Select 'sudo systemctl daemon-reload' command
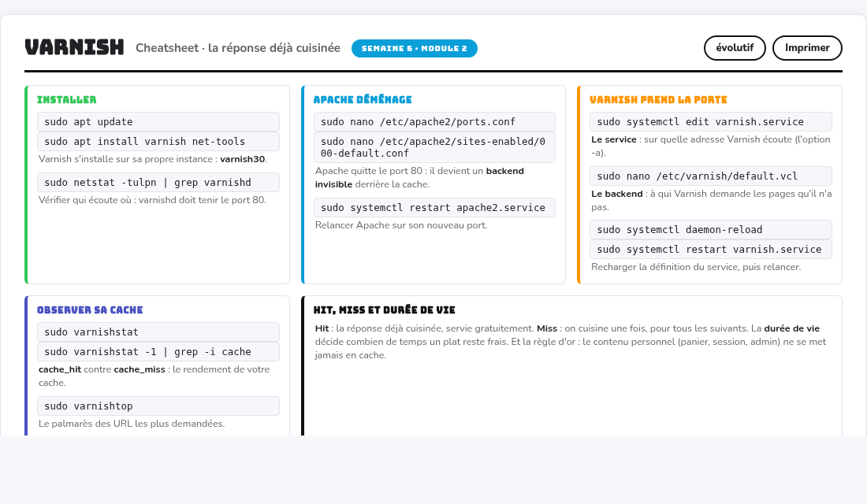867x504 pixels. [710, 230]
